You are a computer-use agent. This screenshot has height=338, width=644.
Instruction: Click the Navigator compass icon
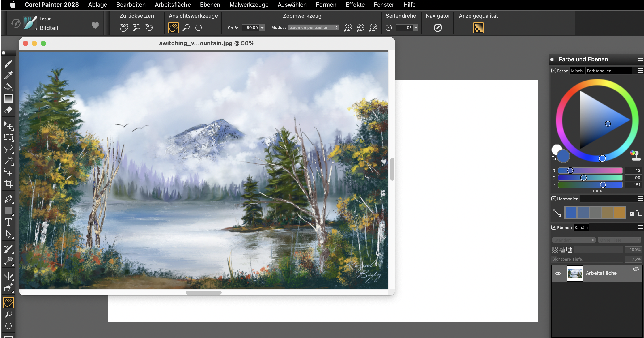click(x=438, y=28)
